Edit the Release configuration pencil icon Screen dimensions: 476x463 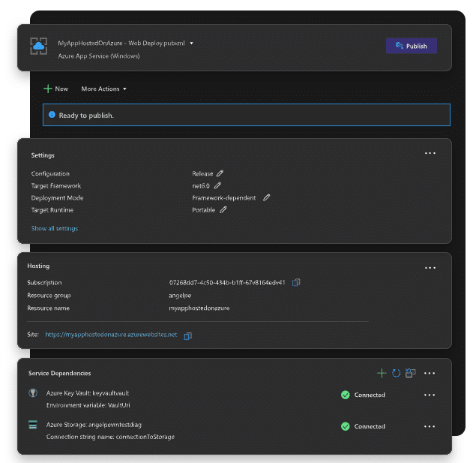[x=220, y=173]
